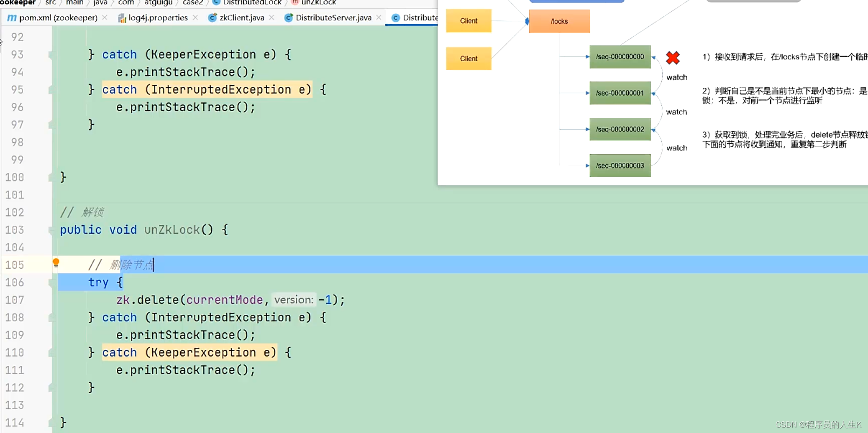Click the light bulb quick-fix icon
868x433 pixels.
tap(56, 263)
